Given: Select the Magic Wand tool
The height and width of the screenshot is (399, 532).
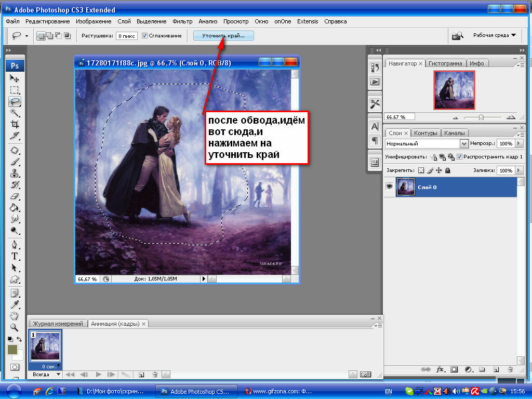Looking at the screenshot, I should point(15,113).
